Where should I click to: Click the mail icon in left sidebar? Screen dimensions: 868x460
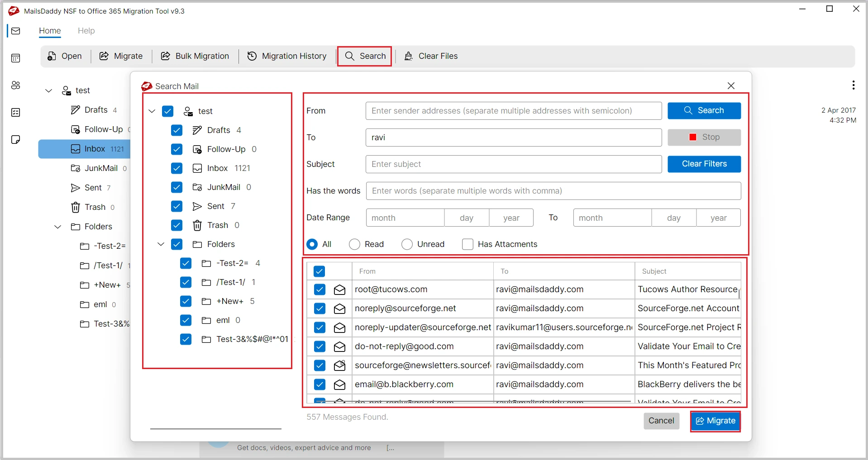point(16,31)
